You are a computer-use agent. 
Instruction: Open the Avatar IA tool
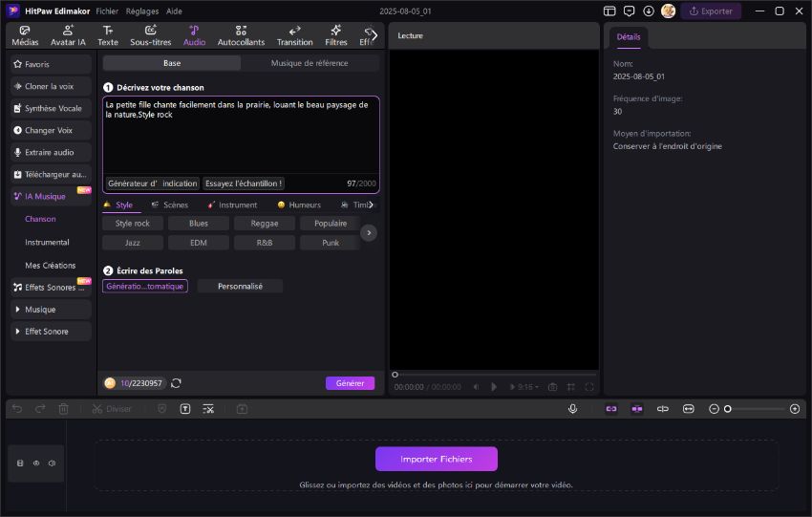pos(68,35)
